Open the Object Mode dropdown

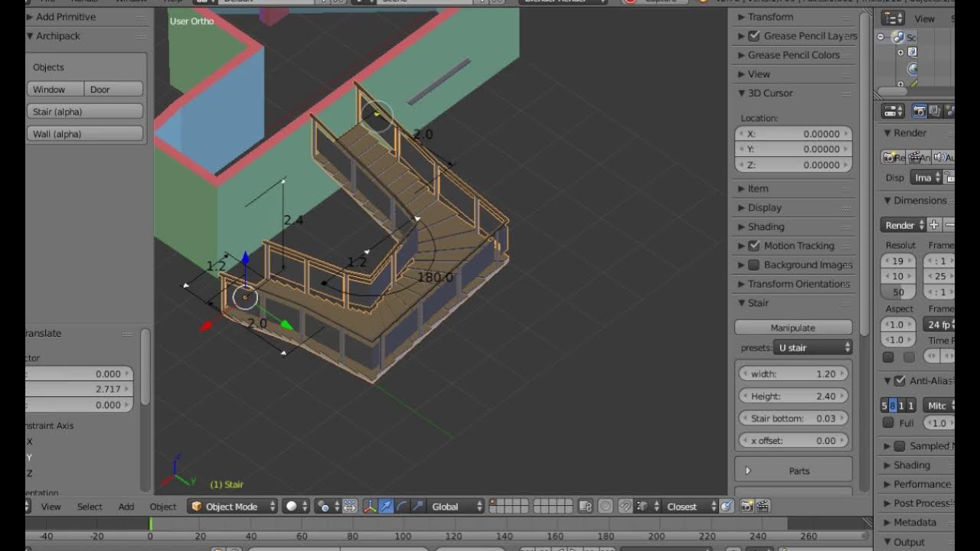[x=234, y=507]
